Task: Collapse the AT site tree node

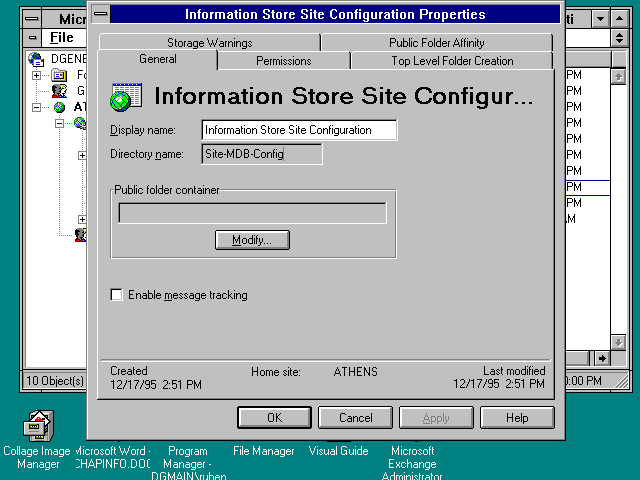Action: click(36, 107)
